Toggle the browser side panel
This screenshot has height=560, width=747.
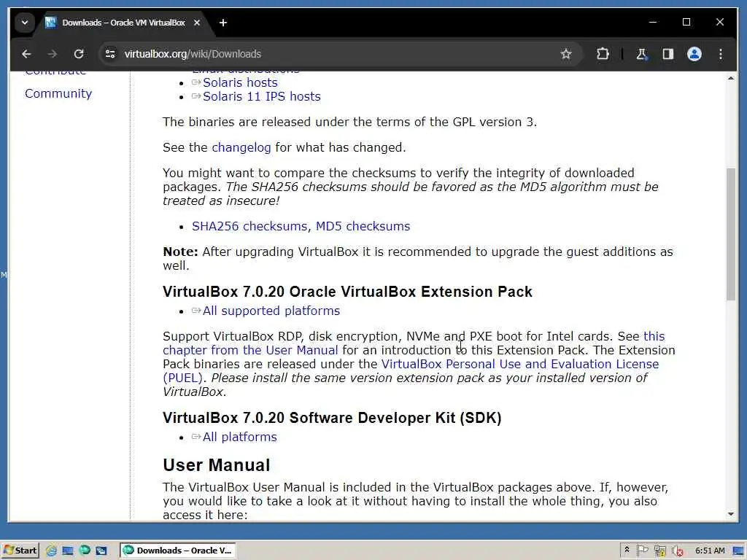tap(668, 54)
